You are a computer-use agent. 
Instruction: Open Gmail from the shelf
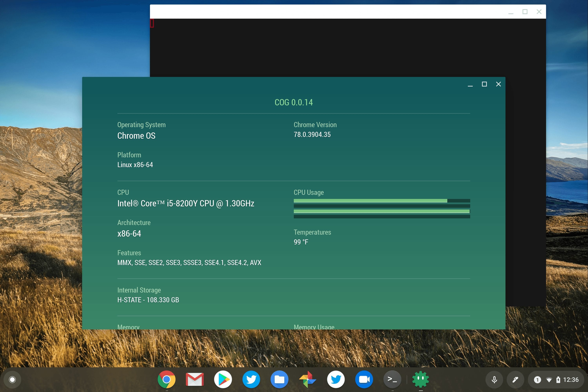tap(195, 379)
